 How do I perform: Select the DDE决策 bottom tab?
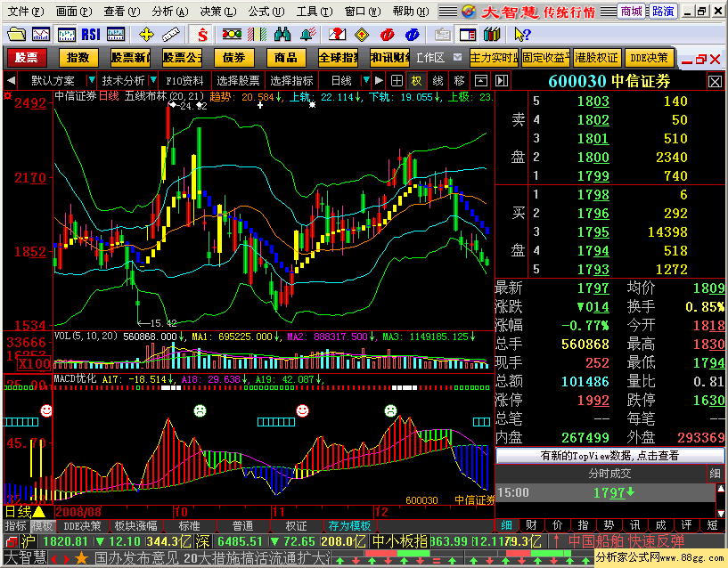pos(82,526)
